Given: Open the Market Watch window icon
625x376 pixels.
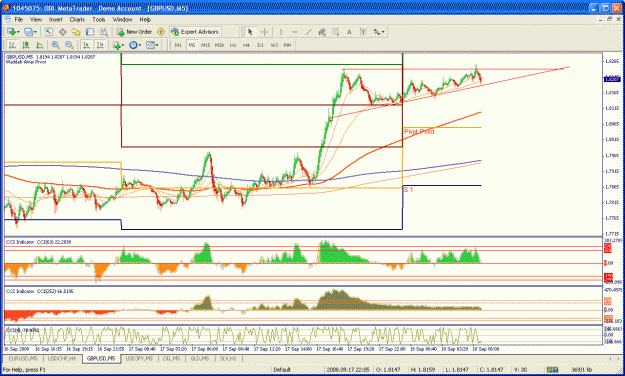Looking at the screenshot, I should 49,32.
